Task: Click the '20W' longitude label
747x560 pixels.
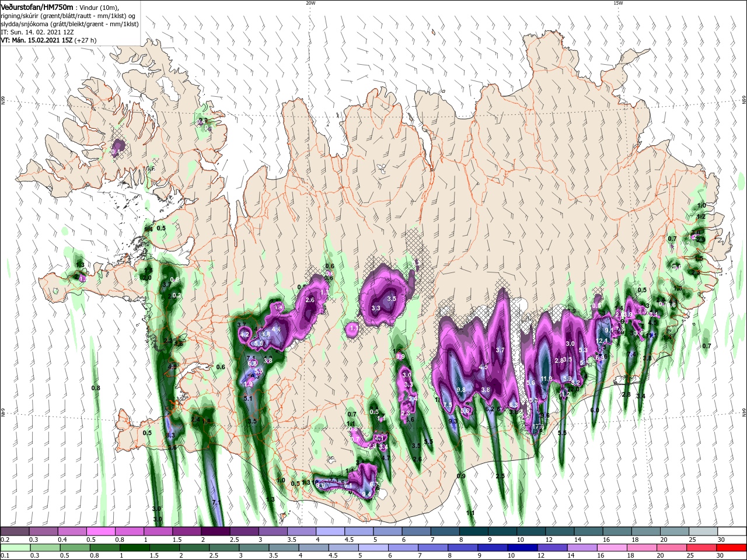Action: 310,3
